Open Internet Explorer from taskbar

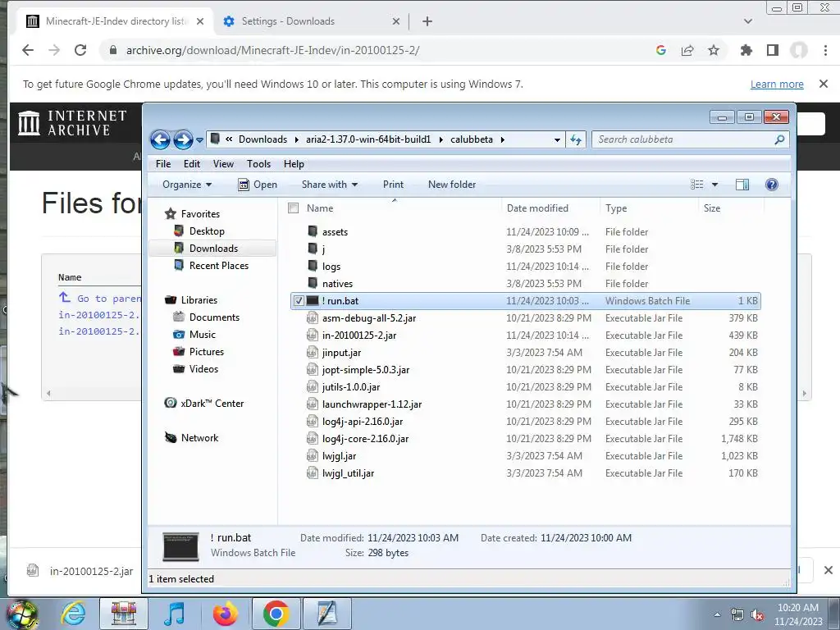click(x=73, y=614)
